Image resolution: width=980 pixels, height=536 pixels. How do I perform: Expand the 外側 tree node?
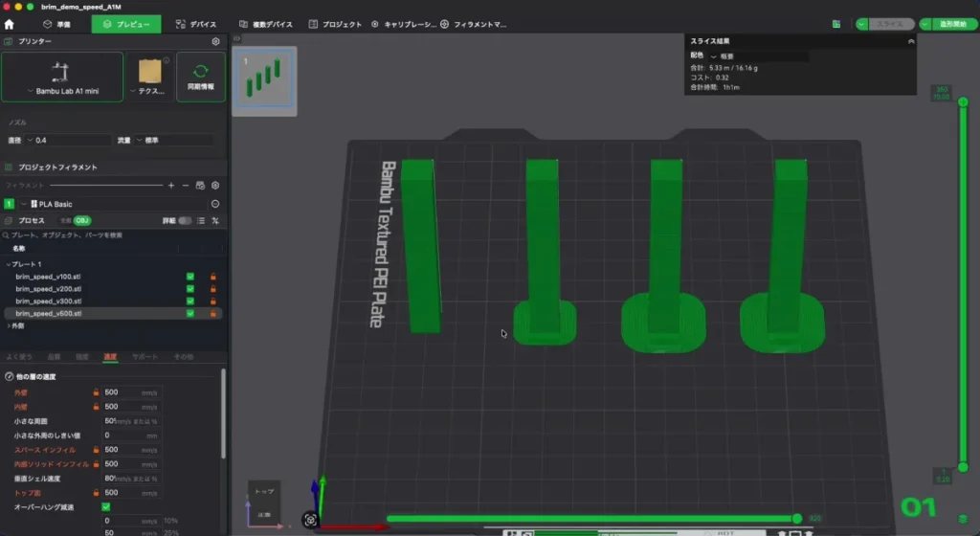[x=8, y=326]
